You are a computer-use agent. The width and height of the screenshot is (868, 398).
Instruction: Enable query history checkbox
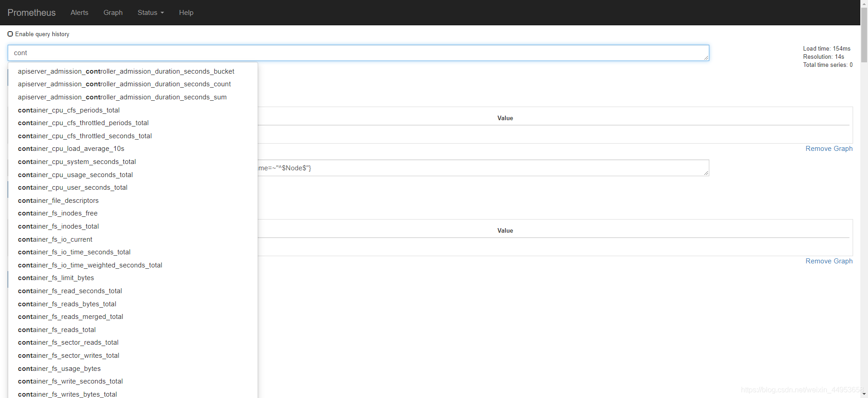10,34
